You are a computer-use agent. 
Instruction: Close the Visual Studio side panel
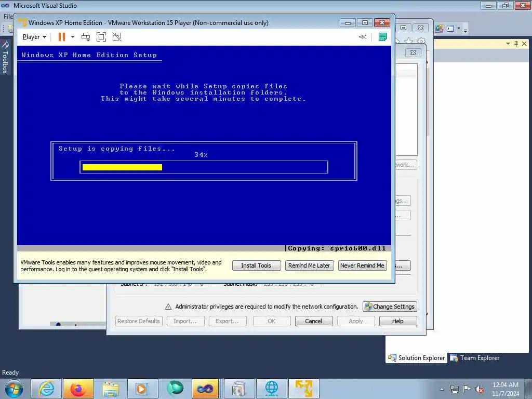pyautogui.click(x=524, y=44)
